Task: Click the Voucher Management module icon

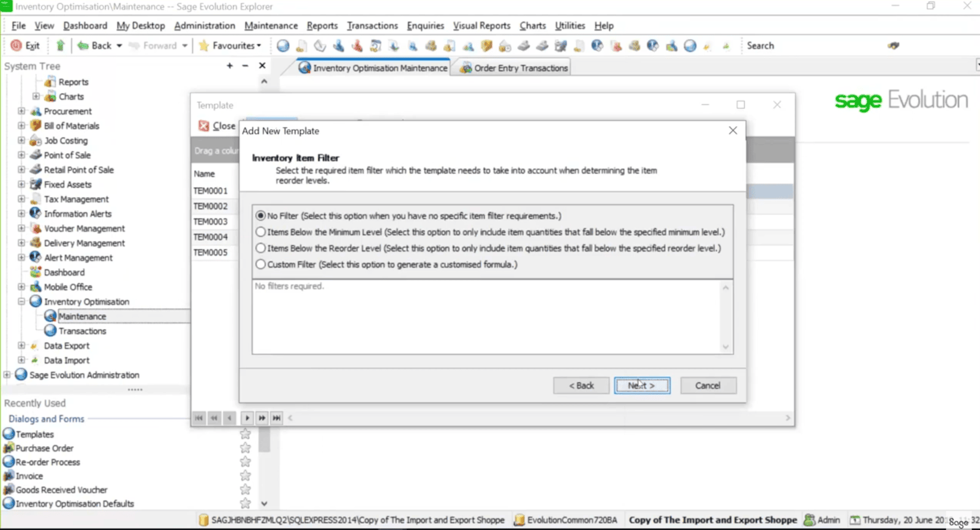Action: (x=36, y=228)
